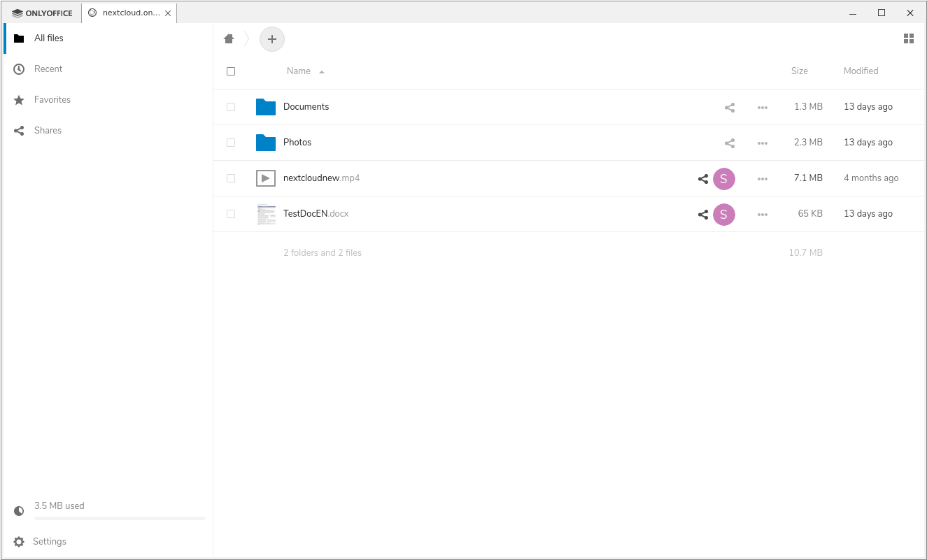The width and height of the screenshot is (927, 560).
Task: Click the share icon next to TestDocEN.docx
Action: [702, 214]
